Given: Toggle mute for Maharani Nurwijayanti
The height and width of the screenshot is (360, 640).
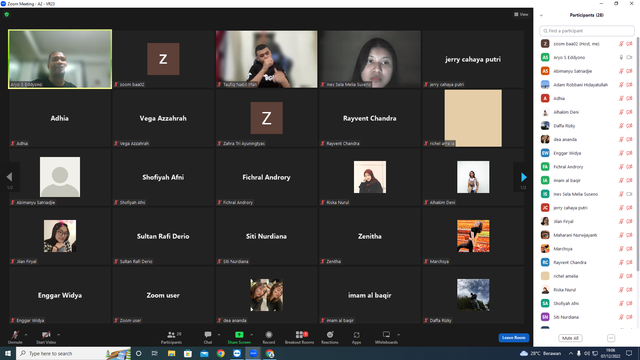Looking at the screenshot, I should click(621, 235).
